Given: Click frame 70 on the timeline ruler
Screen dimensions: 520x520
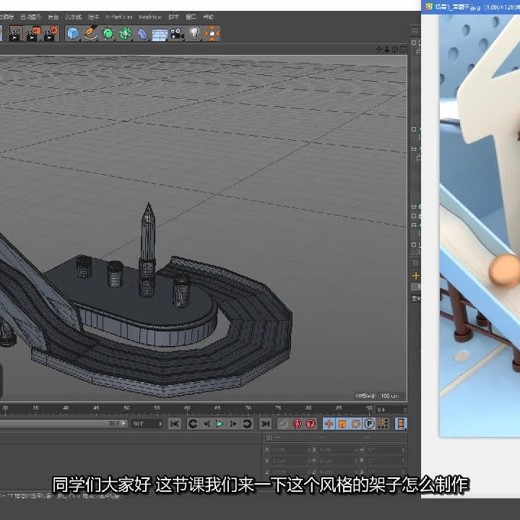Looking at the screenshot, I should tap(248, 408).
